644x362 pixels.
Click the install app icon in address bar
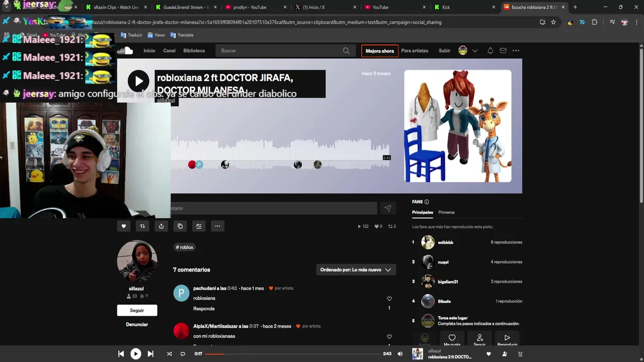542,22
